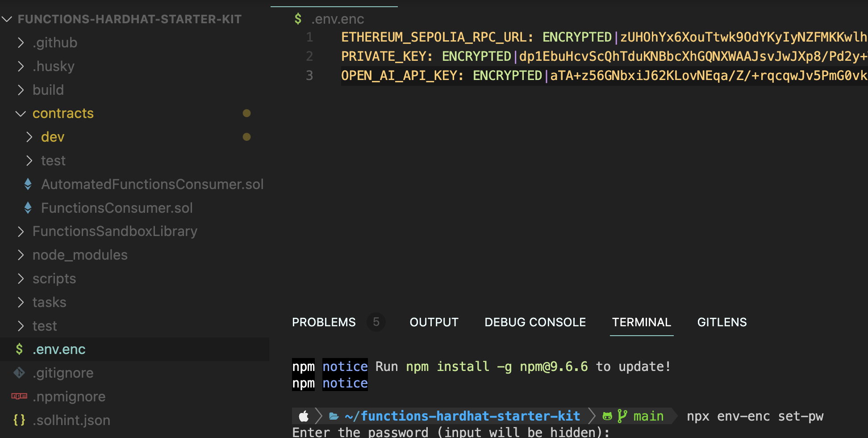Click the Solidity icon beside FunctionsConsumer.sol
The height and width of the screenshot is (438, 868).
28,207
